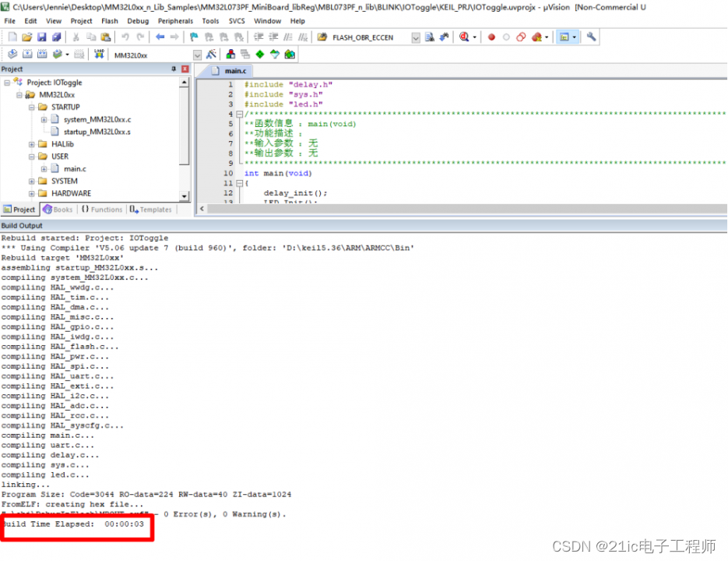Start a debug session
The image size is (728, 561).
click(x=462, y=37)
